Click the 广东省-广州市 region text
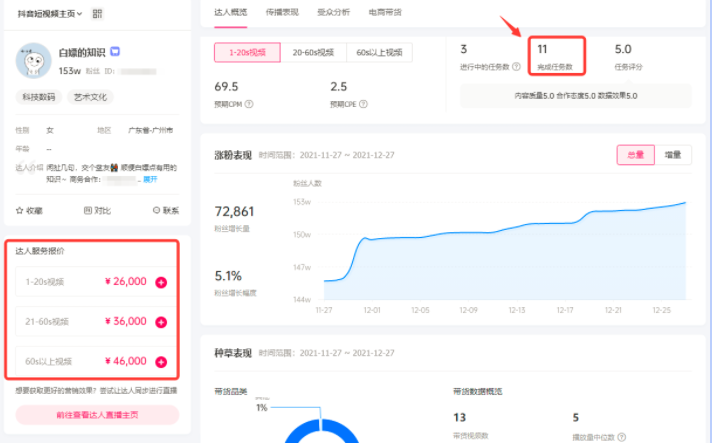The image size is (721, 443). point(150,131)
